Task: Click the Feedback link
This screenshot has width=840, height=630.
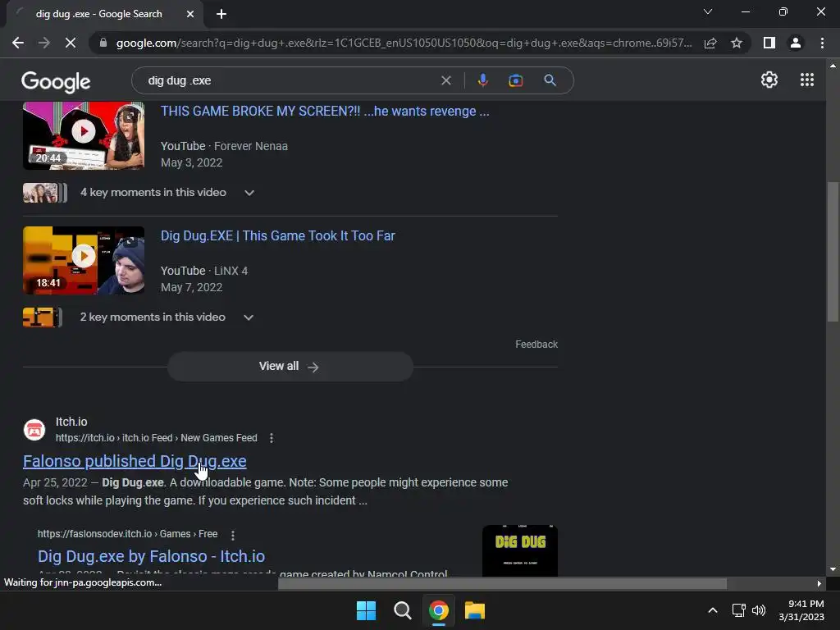Action: [x=536, y=345]
